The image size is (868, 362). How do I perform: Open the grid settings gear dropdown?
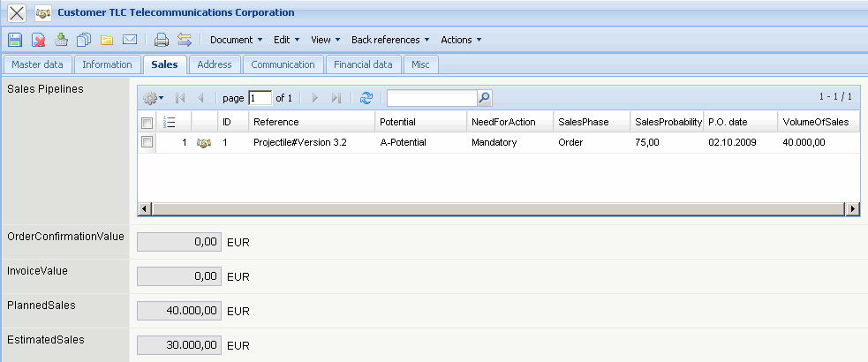point(153,98)
